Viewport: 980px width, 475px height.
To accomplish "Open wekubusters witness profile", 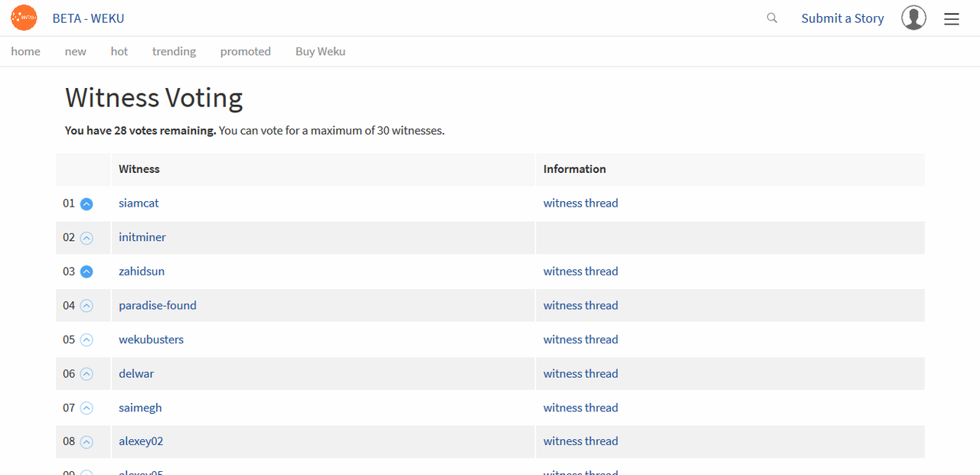I will click(151, 339).
